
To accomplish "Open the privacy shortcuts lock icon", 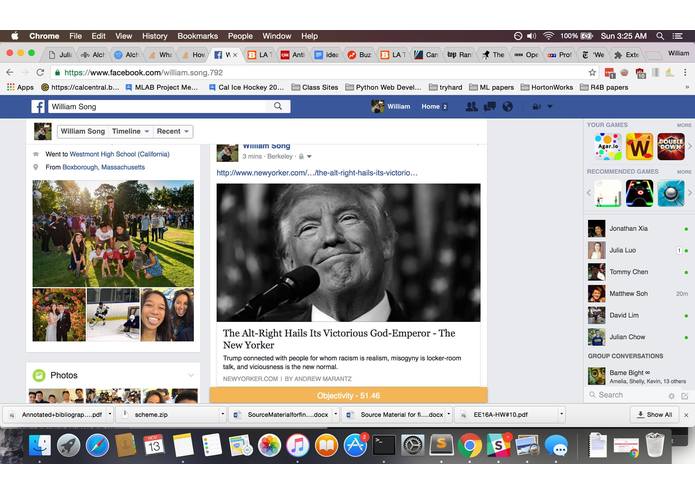I will pos(536,107).
